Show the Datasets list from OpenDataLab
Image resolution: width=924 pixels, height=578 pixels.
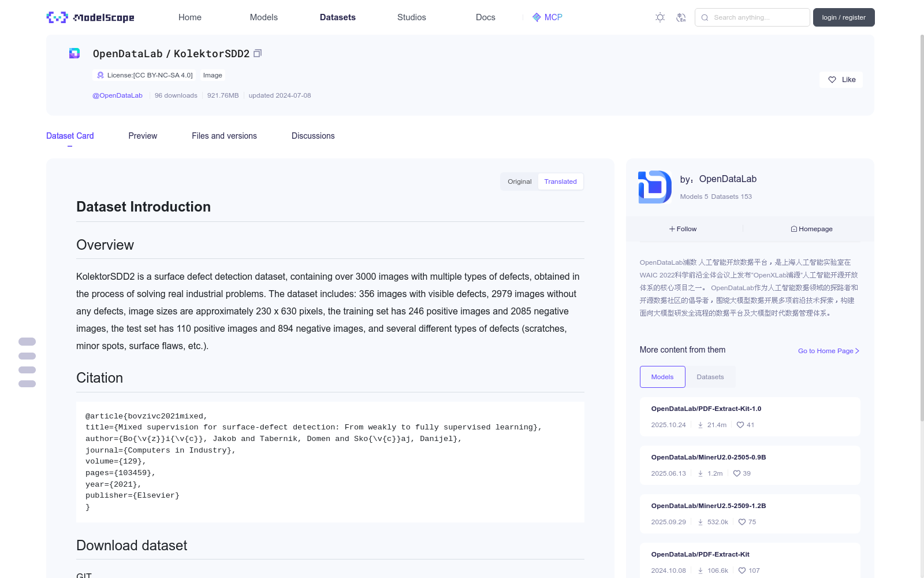tap(710, 377)
